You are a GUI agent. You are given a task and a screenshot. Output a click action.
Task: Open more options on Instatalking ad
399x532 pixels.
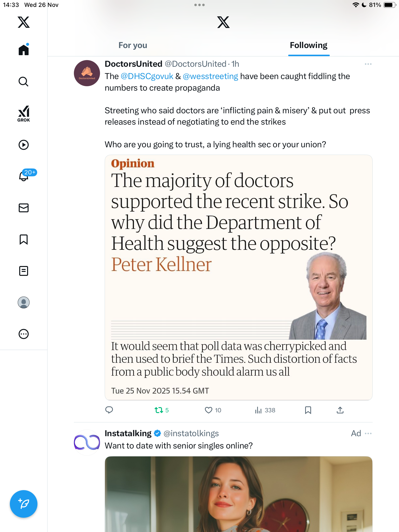tap(368, 433)
